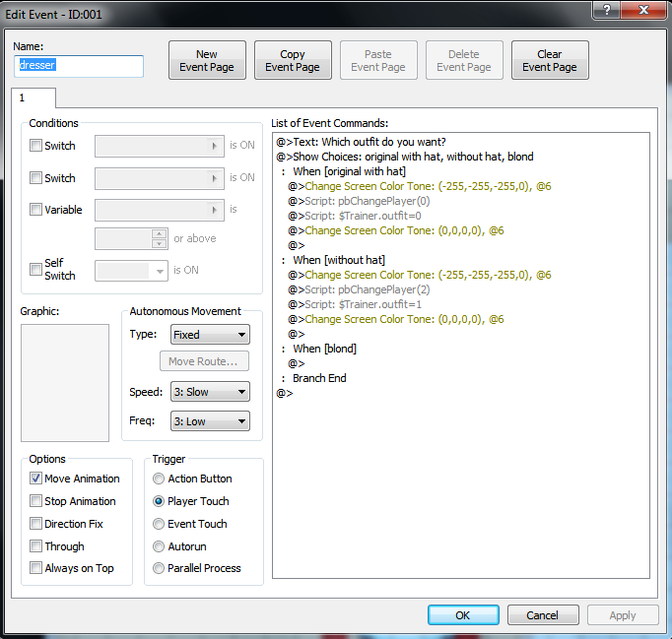The image size is (672, 639).
Task: Enable the Variable condition checkbox
Action: pos(36,210)
